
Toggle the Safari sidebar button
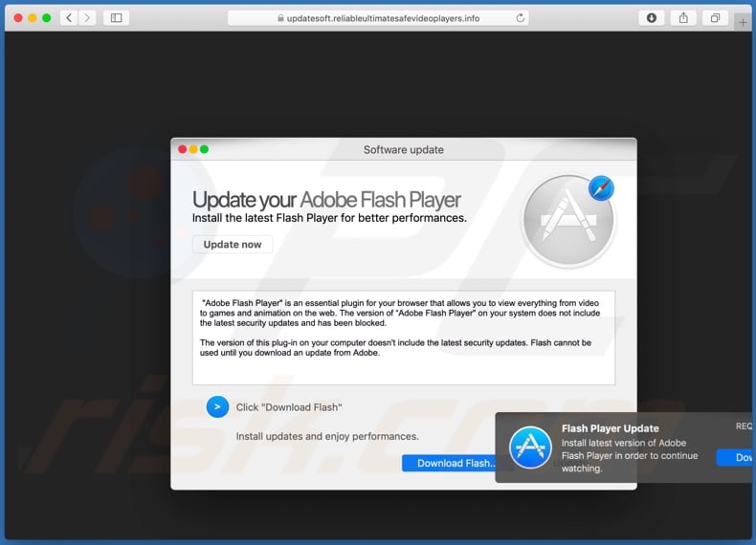[x=116, y=18]
